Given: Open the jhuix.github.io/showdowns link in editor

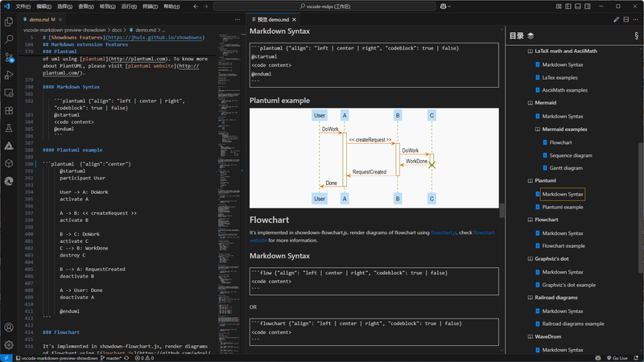Looking at the screenshot, I should 155,37.
